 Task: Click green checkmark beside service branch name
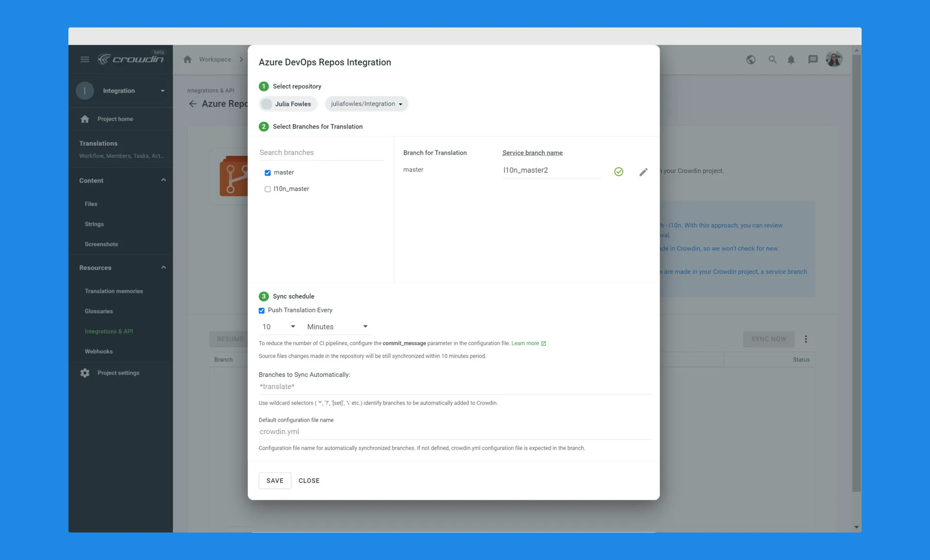tap(619, 171)
